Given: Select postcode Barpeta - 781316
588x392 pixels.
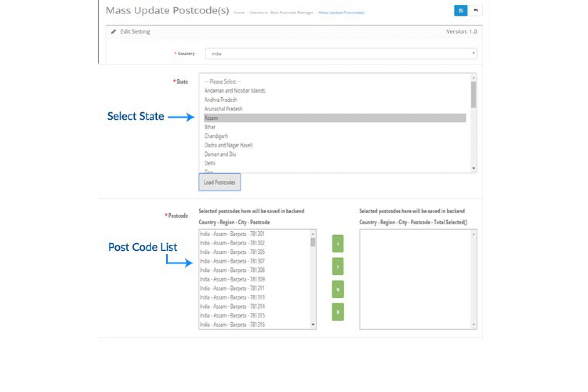Looking at the screenshot, I should pyautogui.click(x=255, y=325).
